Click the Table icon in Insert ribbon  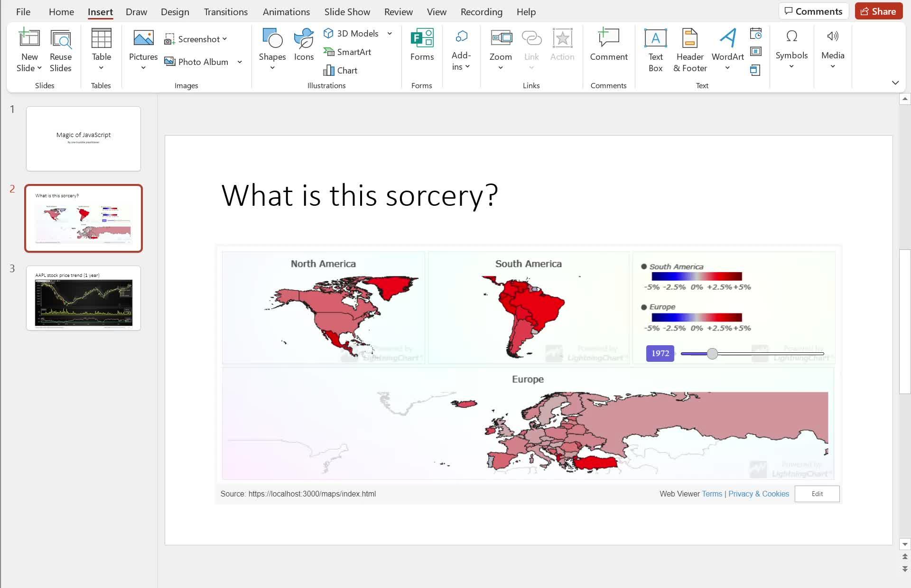(101, 39)
